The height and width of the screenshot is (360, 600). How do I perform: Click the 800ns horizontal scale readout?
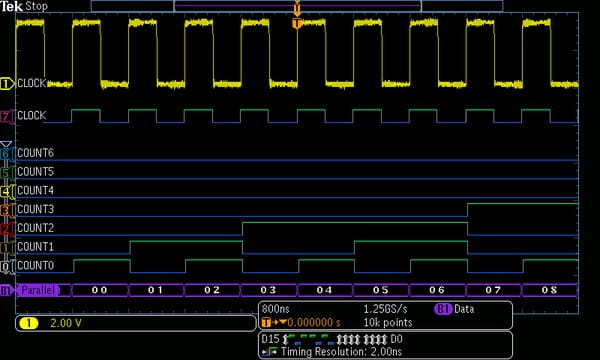[276, 309]
